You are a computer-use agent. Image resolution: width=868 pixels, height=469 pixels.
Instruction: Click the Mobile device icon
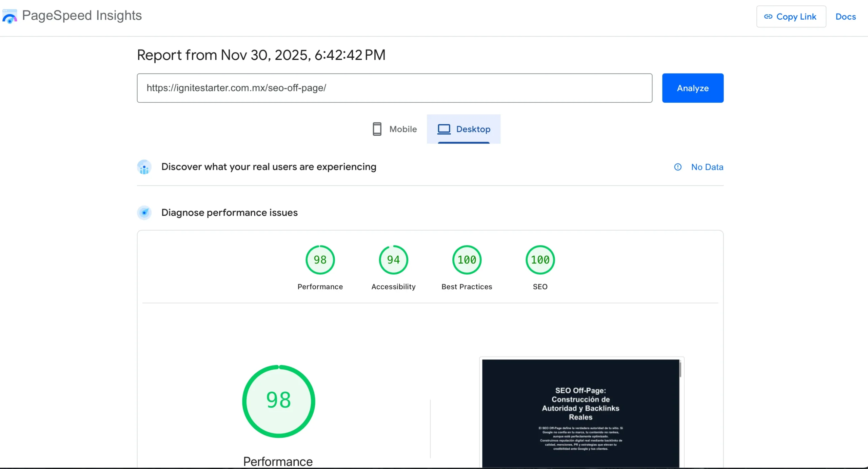[x=377, y=129]
